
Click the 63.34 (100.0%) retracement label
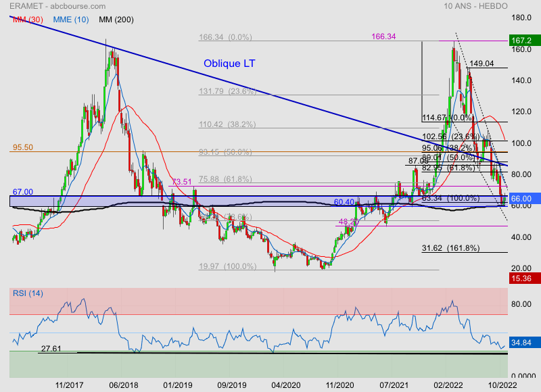tap(450, 198)
